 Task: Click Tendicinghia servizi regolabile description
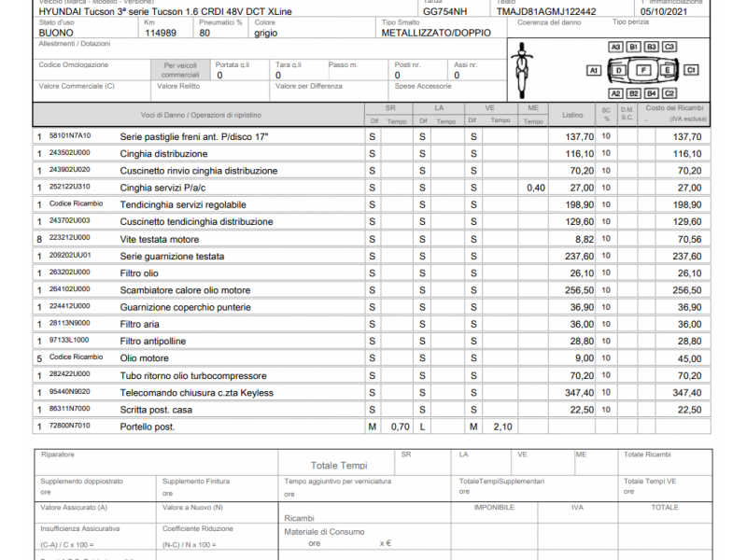(183, 204)
